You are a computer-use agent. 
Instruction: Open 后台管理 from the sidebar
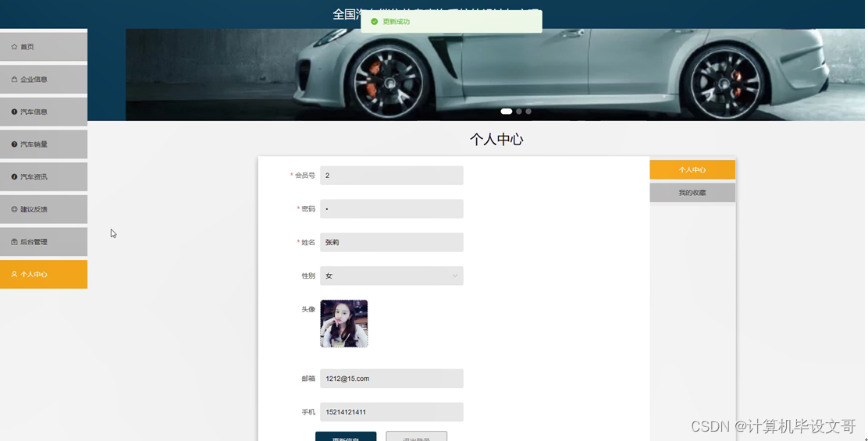coord(44,242)
